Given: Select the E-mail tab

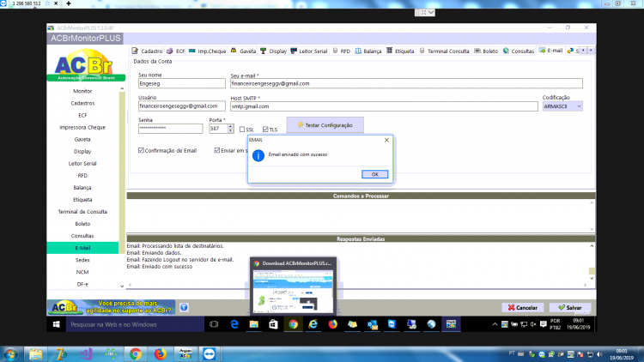Looking at the screenshot, I should [550, 51].
